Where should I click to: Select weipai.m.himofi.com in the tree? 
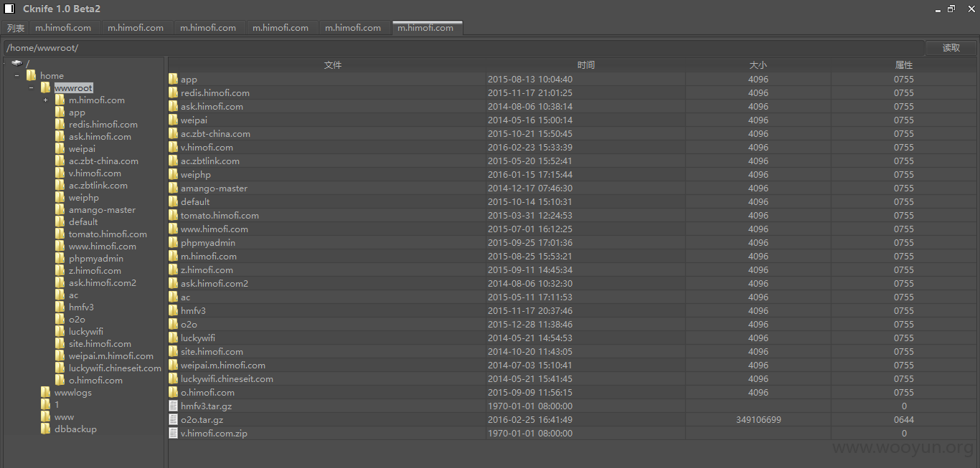click(111, 355)
